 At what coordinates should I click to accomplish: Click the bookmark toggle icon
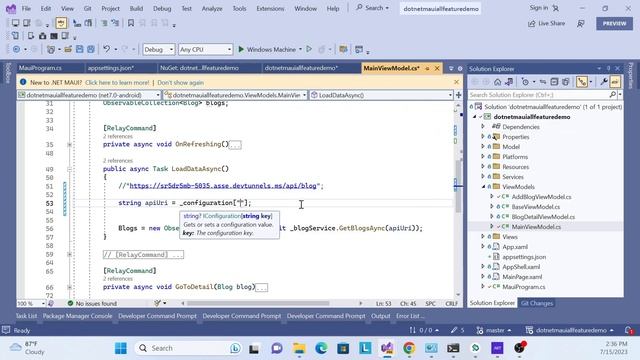click(x=131, y=23)
